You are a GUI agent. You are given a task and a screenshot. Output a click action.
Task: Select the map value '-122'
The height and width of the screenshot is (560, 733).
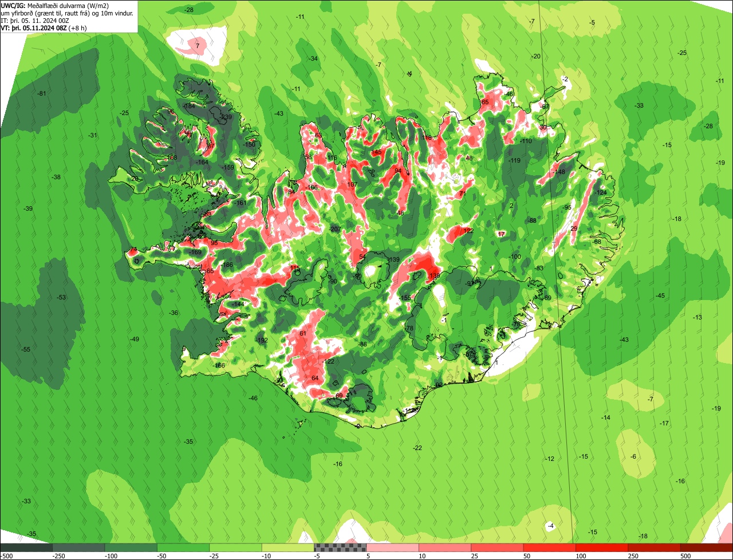pyautogui.click(x=328, y=361)
